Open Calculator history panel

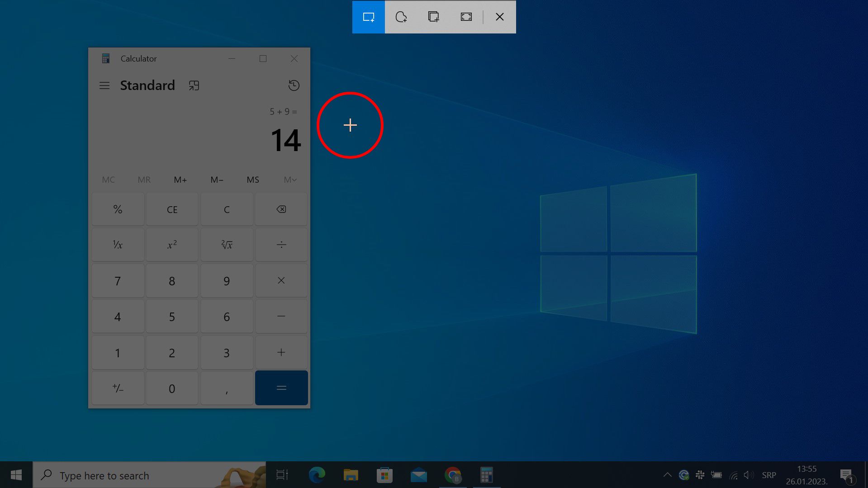(x=294, y=85)
